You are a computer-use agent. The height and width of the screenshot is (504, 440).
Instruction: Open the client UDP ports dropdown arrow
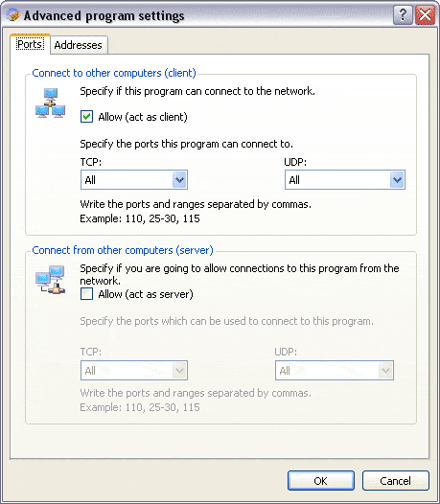tap(397, 180)
